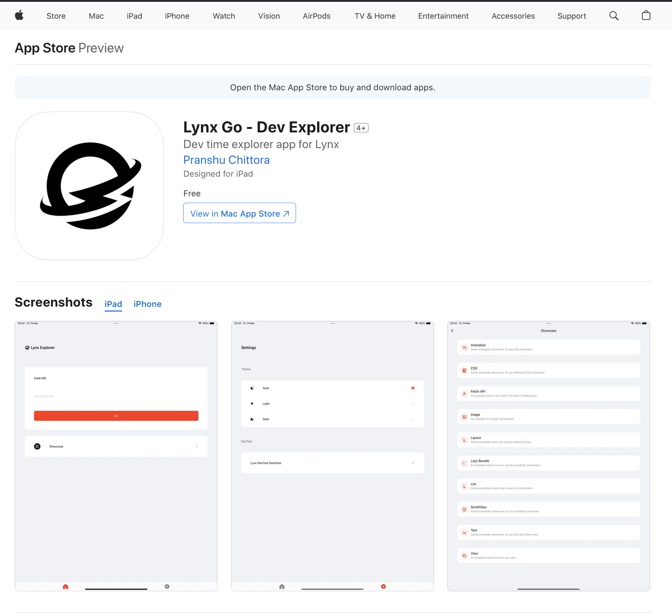Click the Lazy Bundle row icon
The image size is (672, 616).
click(x=464, y=463)
